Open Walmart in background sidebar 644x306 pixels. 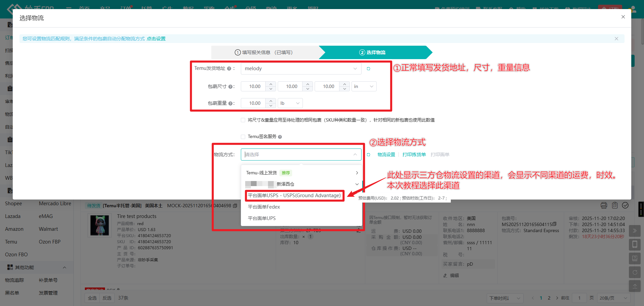(x=48, y=229)
